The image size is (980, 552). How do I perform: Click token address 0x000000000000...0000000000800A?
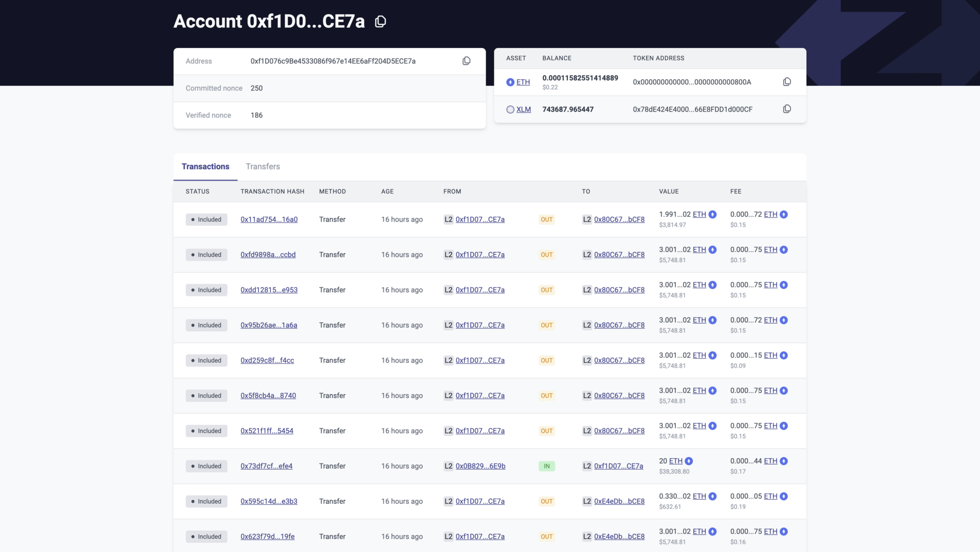692,82
